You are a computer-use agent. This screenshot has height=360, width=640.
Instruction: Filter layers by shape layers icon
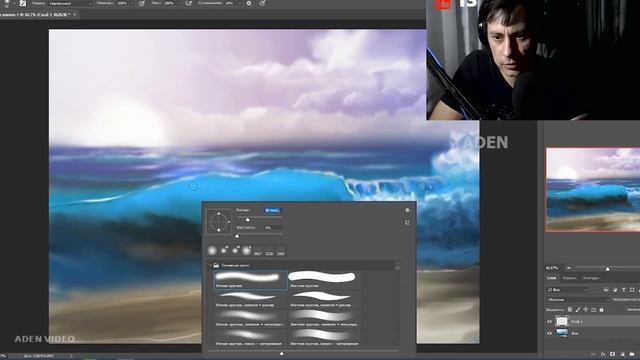tap(632, 290)
